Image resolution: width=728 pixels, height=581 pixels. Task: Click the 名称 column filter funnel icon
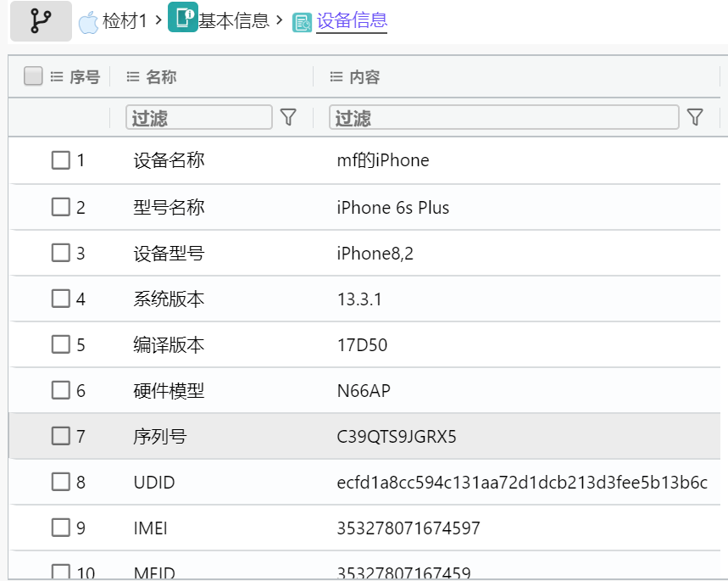click(288, 117)
